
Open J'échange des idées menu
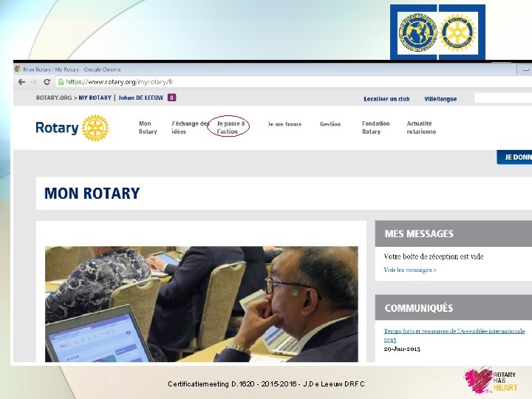click(190, 128)
